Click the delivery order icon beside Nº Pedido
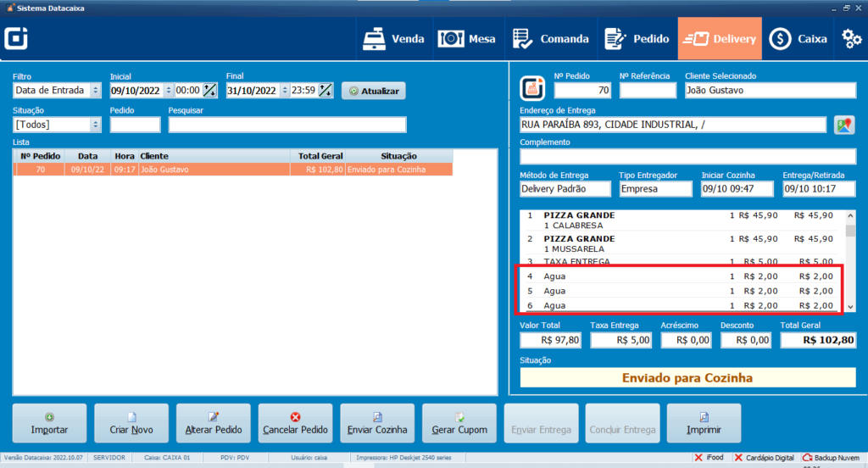Image resolution: width=868 pixels, height=468 pixels. (x=531, y=86)
